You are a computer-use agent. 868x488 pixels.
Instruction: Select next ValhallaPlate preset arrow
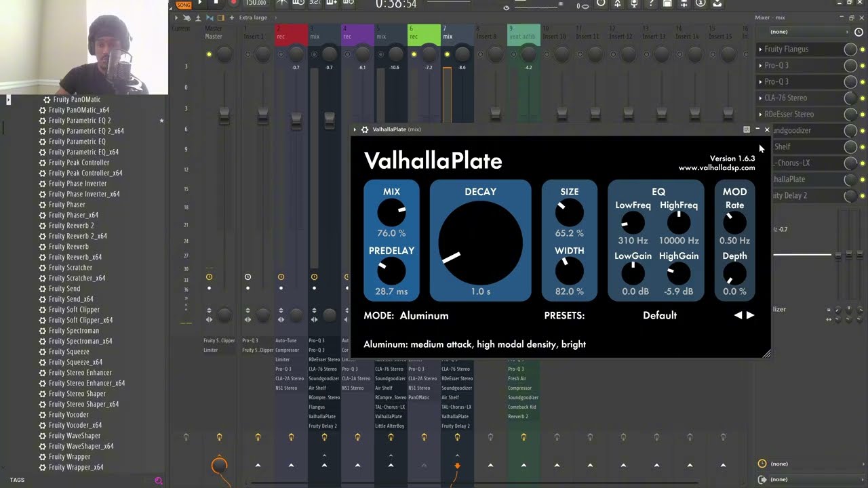click(x=750, y=315)
